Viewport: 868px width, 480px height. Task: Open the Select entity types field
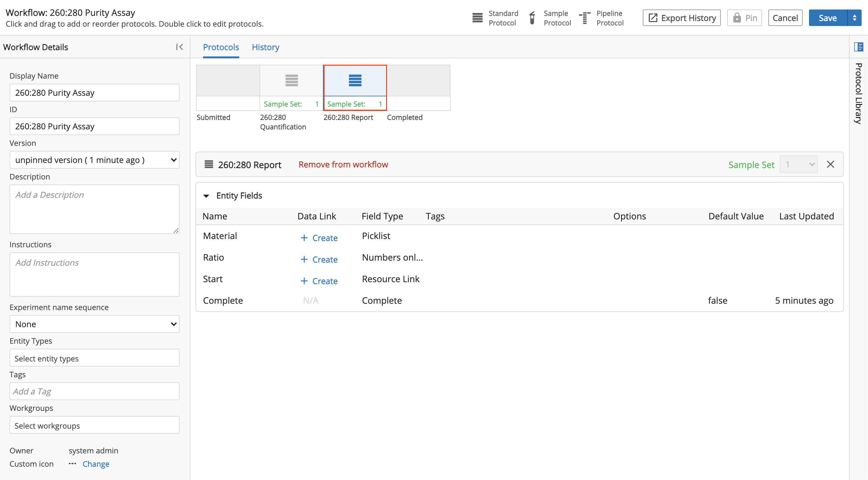tap(94, 358)
